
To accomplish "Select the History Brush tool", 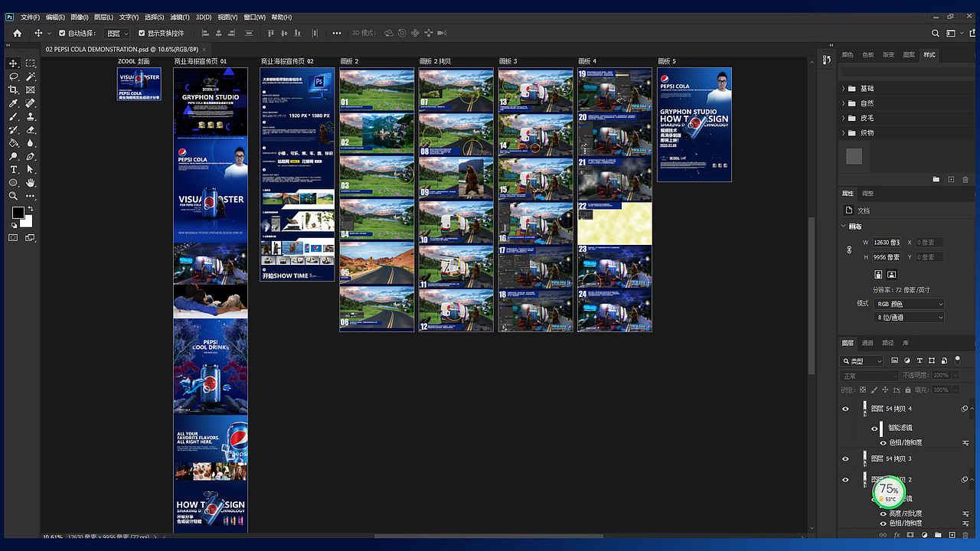I will click(x=14, y=129).
